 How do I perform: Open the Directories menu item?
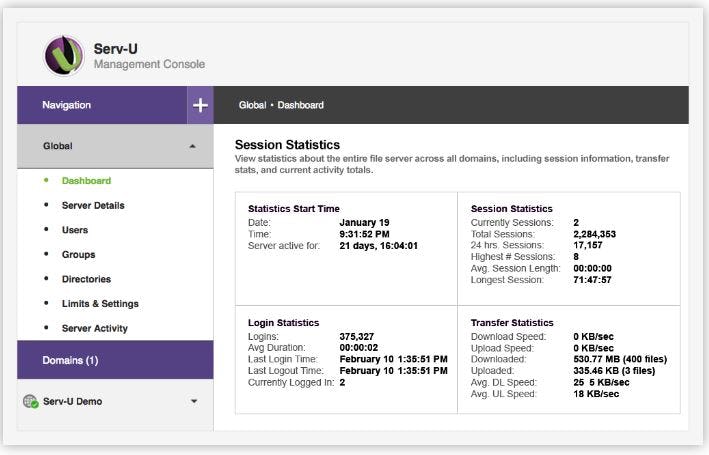pos(86,279)
